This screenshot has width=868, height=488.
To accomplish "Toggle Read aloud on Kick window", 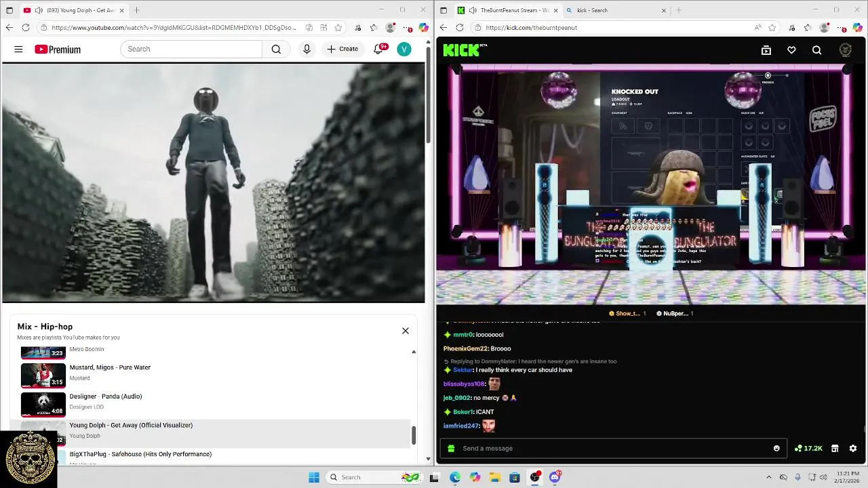I will click(757, 28).
